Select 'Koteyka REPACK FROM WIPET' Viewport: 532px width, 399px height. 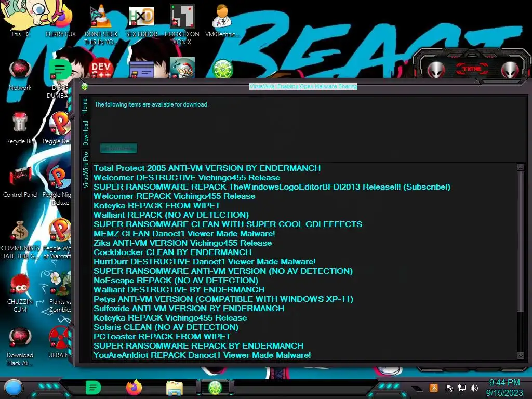point(157,206)
